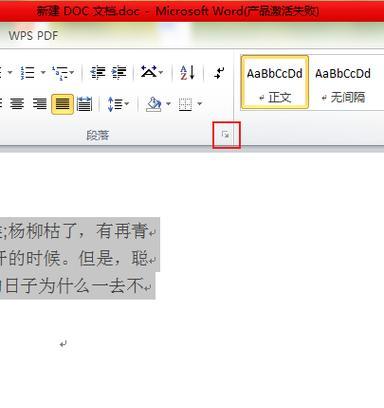Open the WPS PDF tab
The height and width of the screenshot is (408, 384).
(33, 35)
